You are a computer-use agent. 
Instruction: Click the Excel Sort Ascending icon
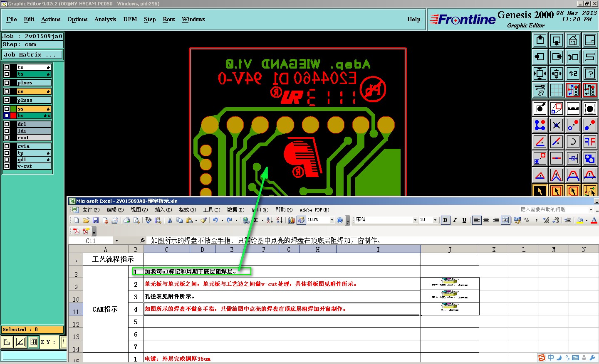pyautogui.click(x=270, y=220)
